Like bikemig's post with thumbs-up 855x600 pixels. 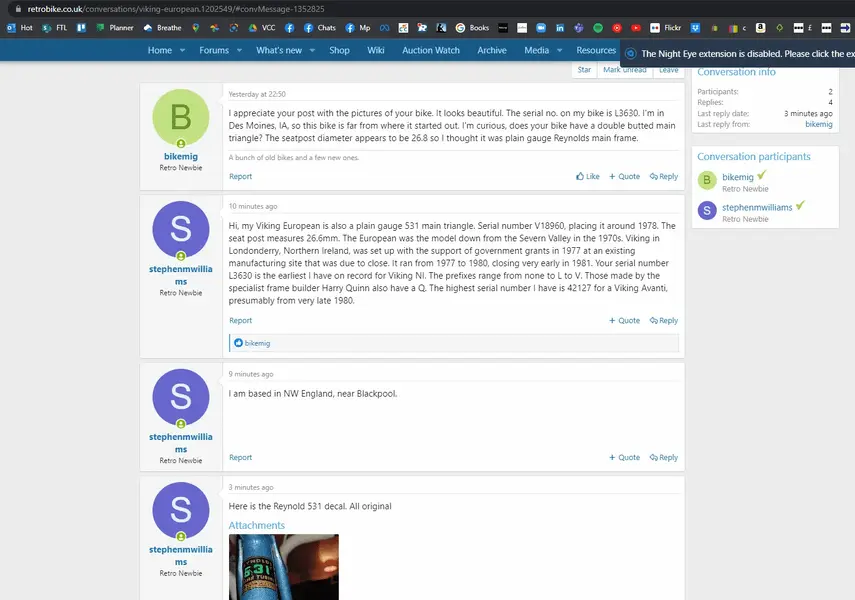(588, 176)
